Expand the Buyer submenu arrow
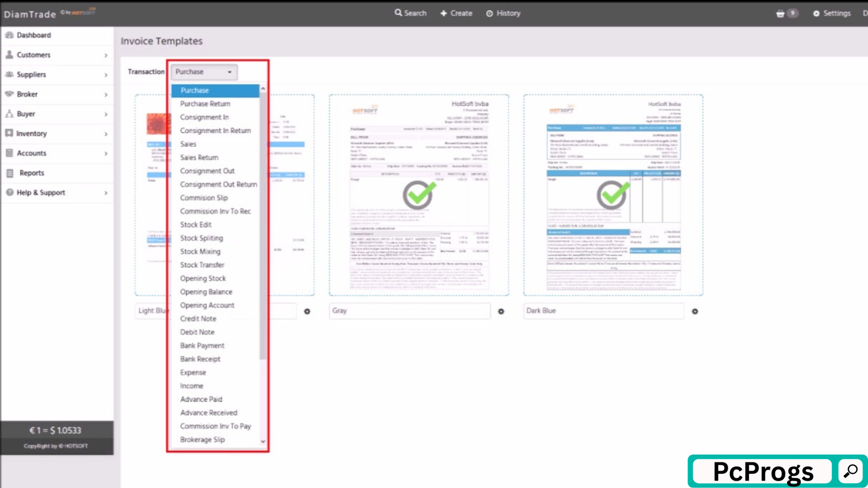This screenshot has width=868, height=488. click(x=106, y=114)
